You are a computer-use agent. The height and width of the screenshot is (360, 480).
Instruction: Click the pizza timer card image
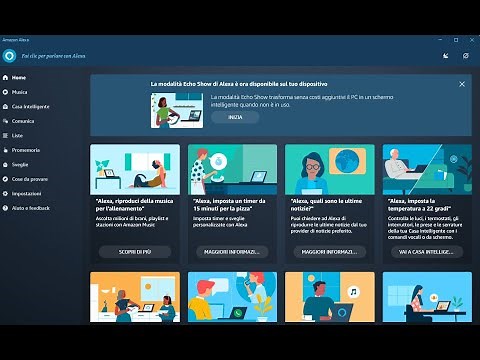232,169
